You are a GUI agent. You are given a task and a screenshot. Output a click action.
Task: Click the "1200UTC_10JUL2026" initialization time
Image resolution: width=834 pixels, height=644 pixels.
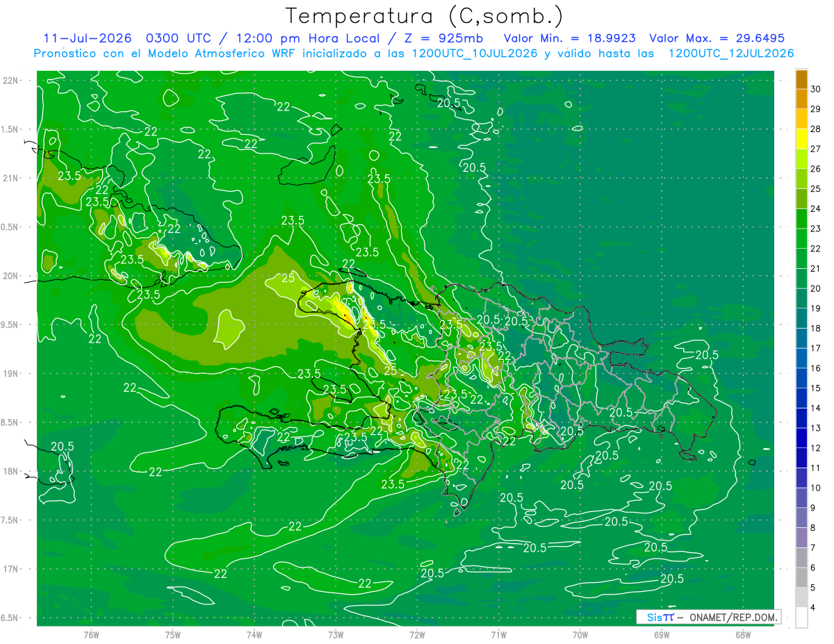473,53
